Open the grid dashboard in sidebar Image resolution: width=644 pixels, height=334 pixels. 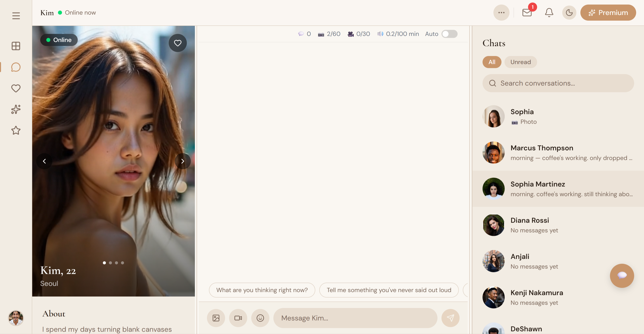[16, 46]
